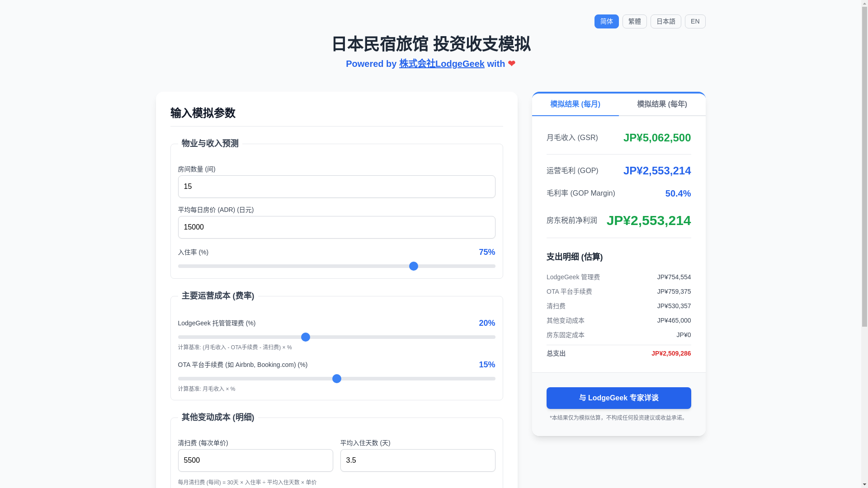Select the 模拟结果 (每年) tab
Image resolution: width=868 pixels, height=488 pixels.
click(x=662, y=104)
